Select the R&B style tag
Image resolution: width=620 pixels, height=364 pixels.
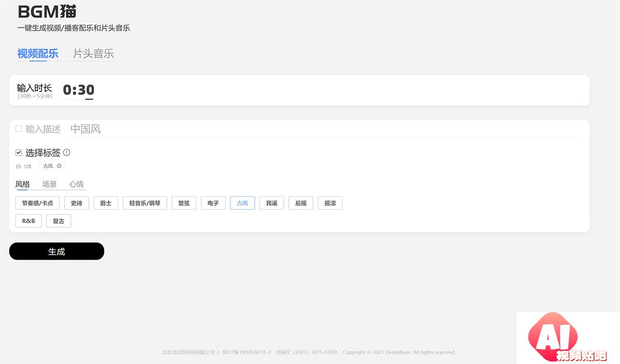[x=28, y=221]
